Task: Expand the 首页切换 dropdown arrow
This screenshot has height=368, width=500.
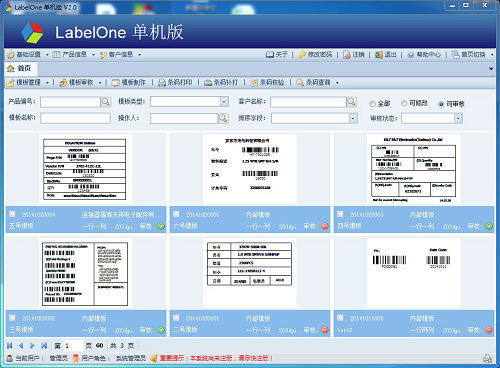Action: click(x=492, y=55)
